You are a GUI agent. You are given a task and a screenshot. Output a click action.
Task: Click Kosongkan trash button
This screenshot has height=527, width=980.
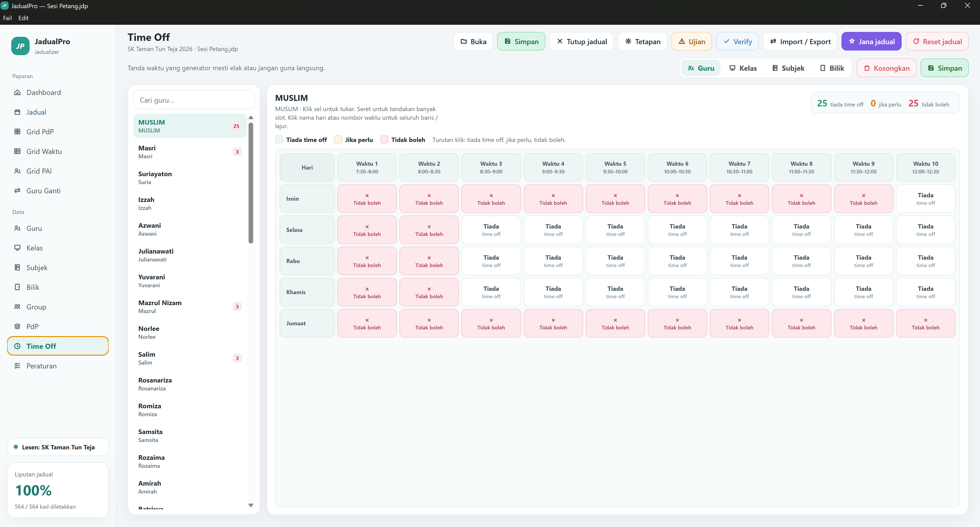point(886,68)
